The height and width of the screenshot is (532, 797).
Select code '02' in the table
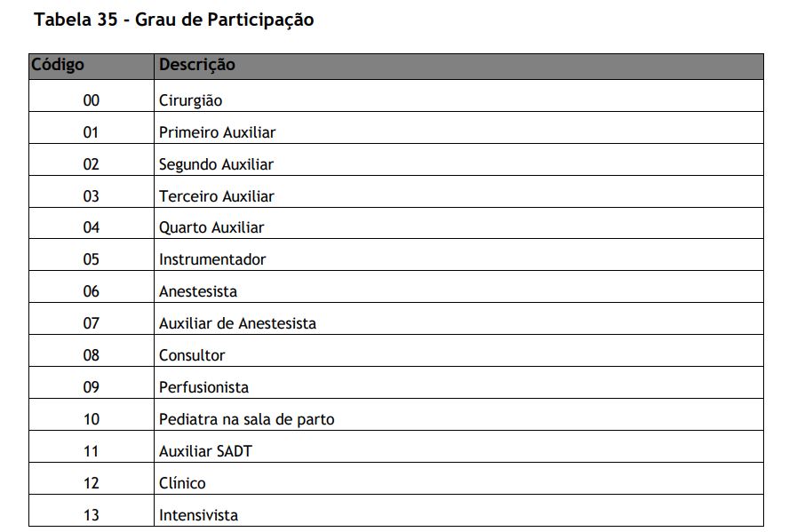coord(92,164)
